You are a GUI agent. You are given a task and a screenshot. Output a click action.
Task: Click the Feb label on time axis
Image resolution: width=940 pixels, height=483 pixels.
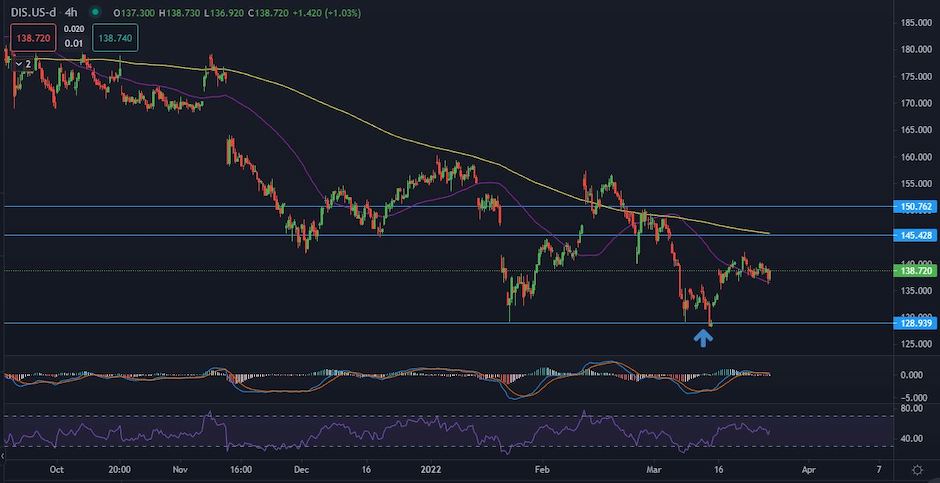[542, 470]
